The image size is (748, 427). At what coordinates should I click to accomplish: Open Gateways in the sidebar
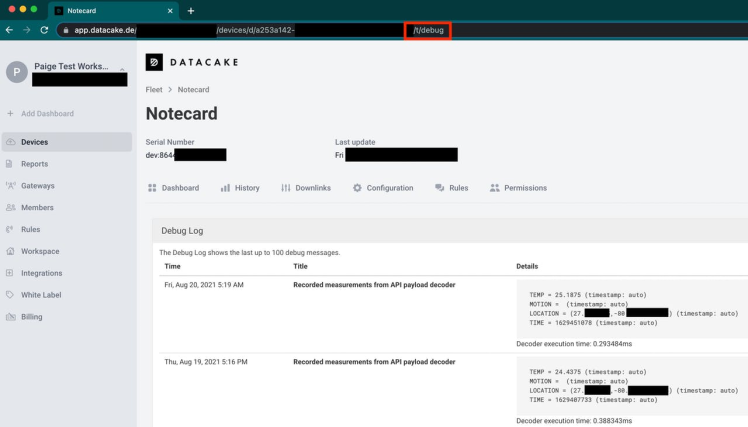[38, 186]
